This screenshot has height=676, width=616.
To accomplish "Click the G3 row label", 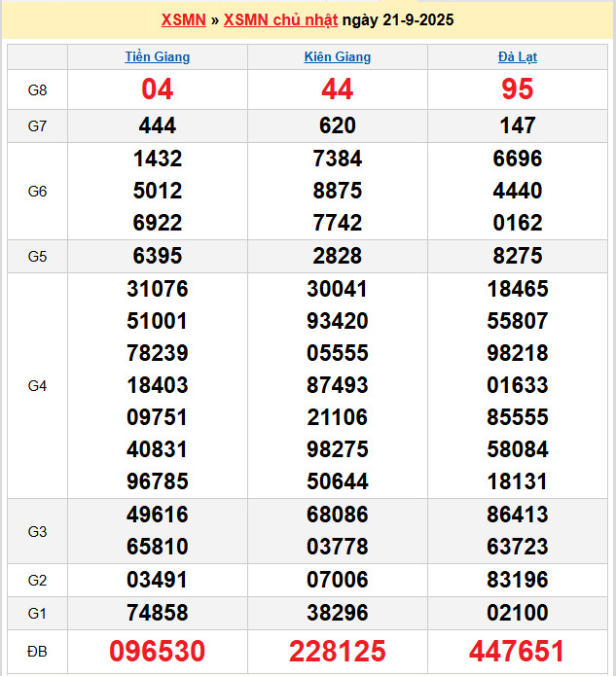I will (37, 531).
